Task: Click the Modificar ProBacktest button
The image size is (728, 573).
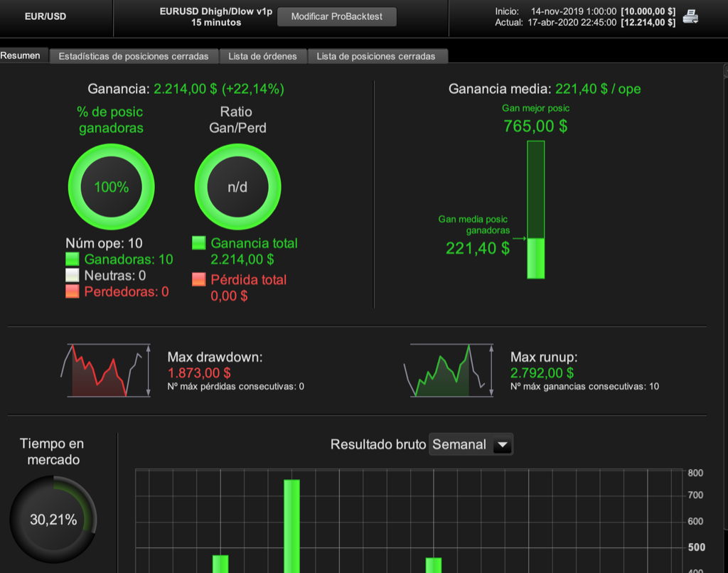Action: [337, 17]
